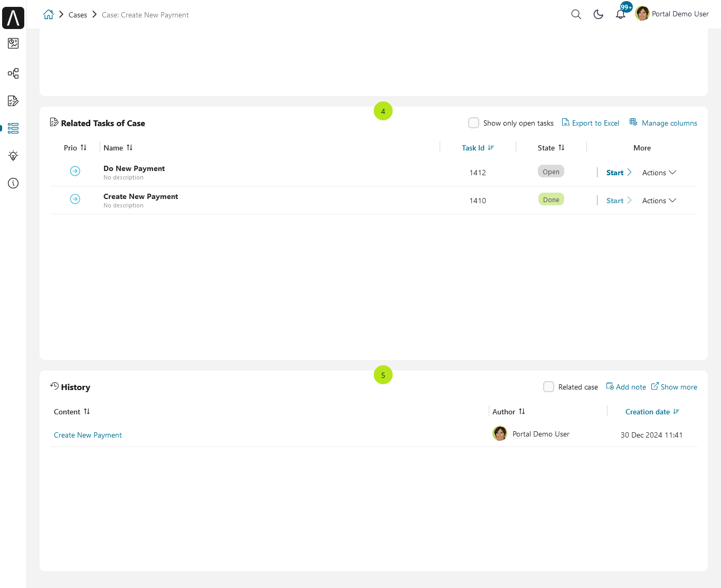This screenshot has width=721, height=588.
Task: Open the dashboard icon in sidebar
Action: 13,43
